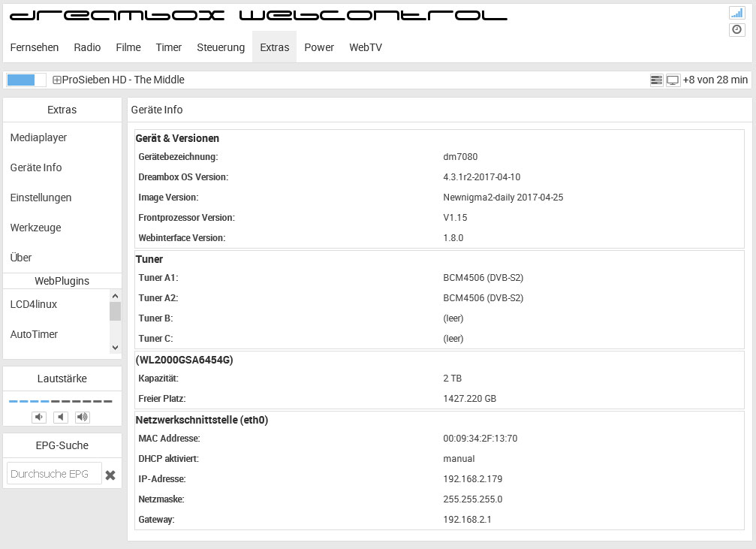Expand ProSieben HD event details plus icon
This screenshot has height=549, width=756.
56,80
